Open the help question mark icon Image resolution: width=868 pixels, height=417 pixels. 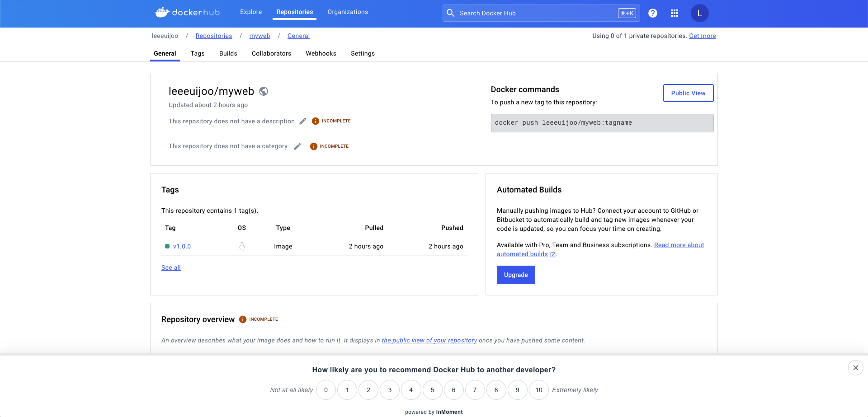pos(653,13)
